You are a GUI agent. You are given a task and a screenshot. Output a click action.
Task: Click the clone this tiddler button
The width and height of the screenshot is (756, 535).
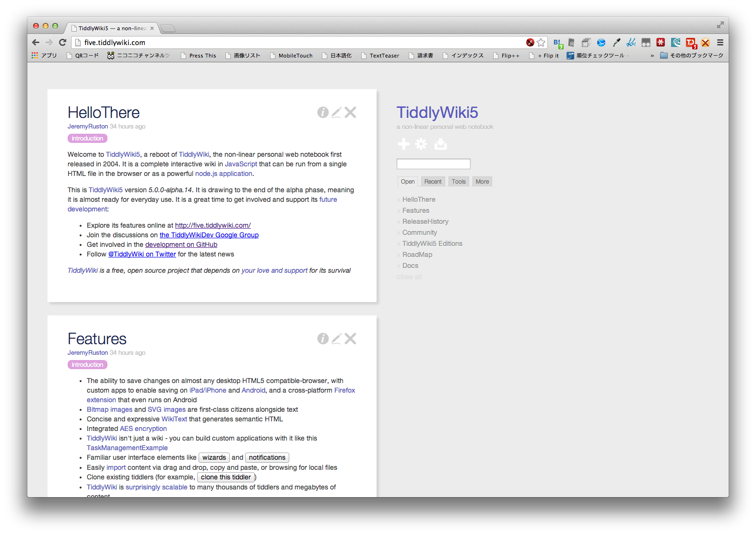click(226, 477)
